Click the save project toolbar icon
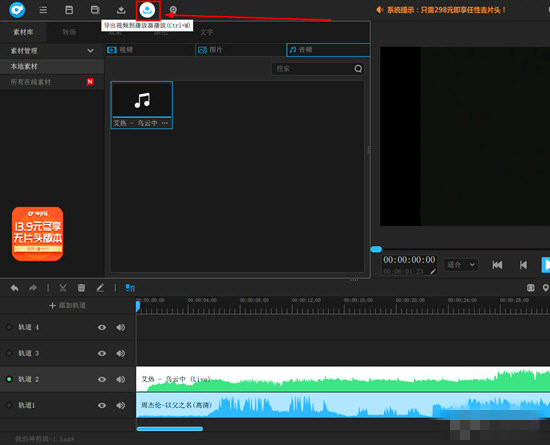 (69, 10)
